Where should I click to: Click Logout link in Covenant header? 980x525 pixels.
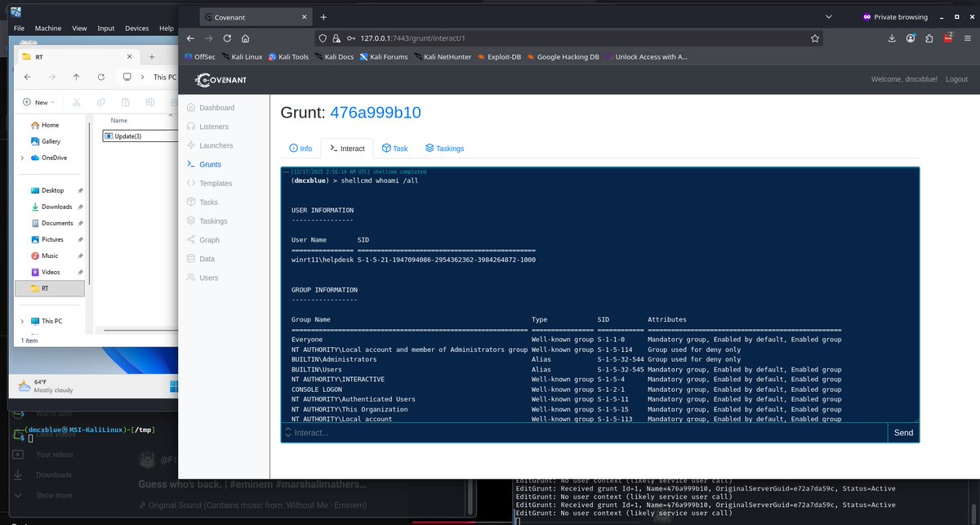pos(956,79)
